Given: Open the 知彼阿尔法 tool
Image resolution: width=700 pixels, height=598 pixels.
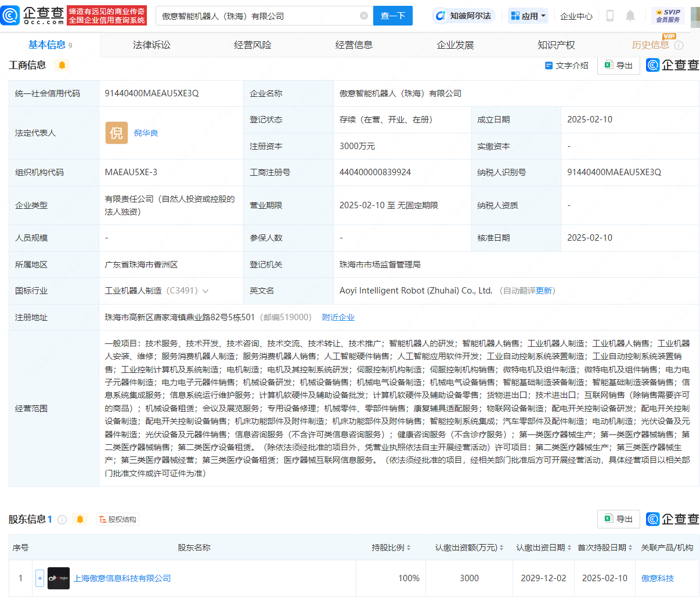Looking at the screenshot, I should (464, 16).
